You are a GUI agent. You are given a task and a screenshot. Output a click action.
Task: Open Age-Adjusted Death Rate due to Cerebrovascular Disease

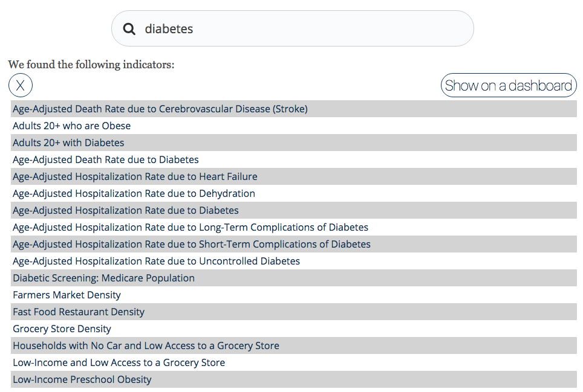[x=160, y=109]
